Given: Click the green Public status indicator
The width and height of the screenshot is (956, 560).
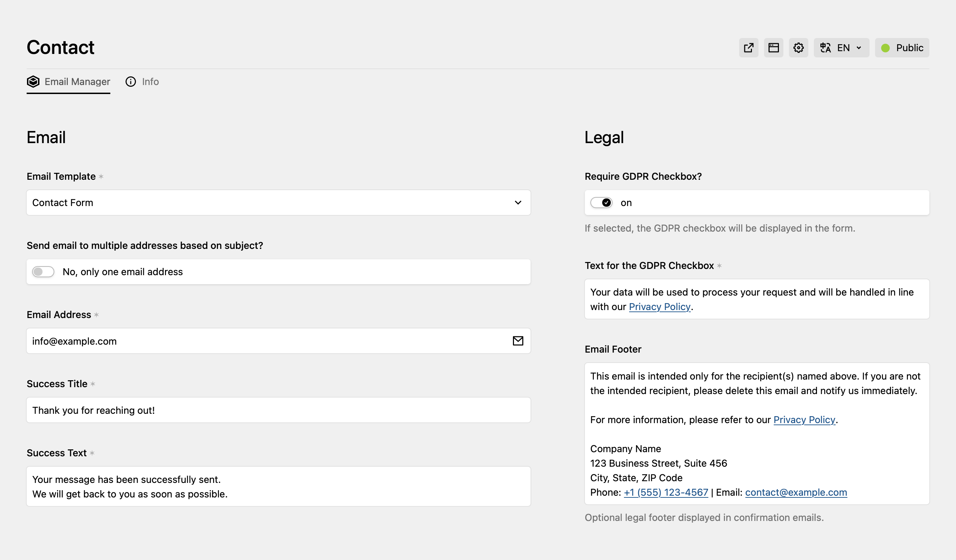Looking at the screenshot, I should click(885, 47).
